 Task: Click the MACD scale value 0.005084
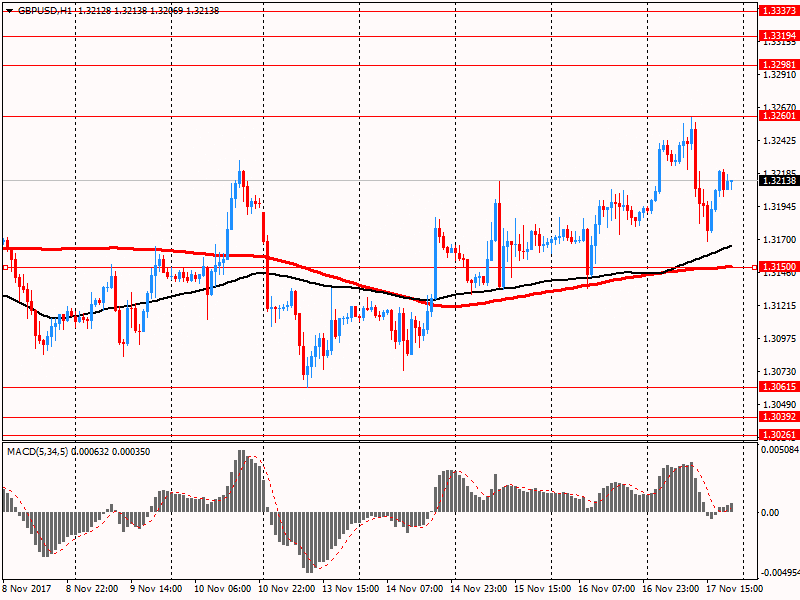tap(780, 450)
